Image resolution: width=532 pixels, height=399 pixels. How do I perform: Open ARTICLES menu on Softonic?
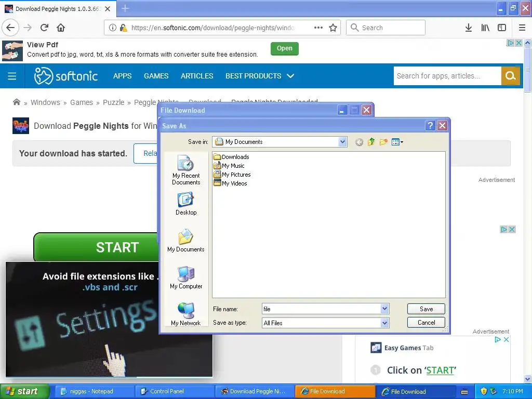[x=197, y=76]
